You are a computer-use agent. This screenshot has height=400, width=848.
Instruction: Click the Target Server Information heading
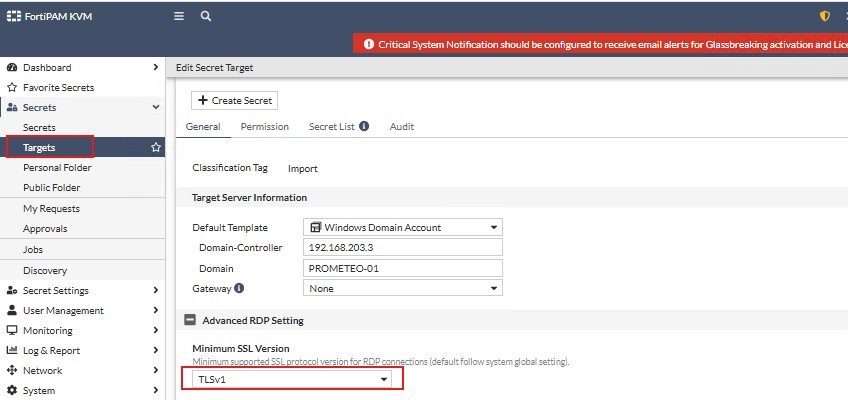[249, 197]
